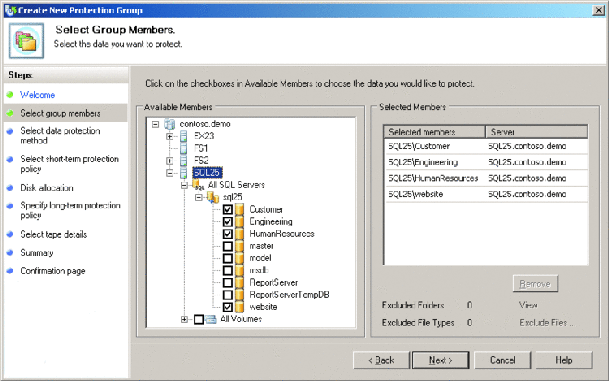Click the green bullet beside Welcome

[10, 94]
